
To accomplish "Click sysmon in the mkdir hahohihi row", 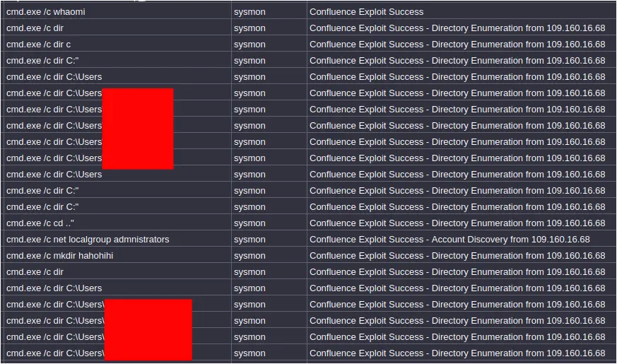I will (249, 256).
